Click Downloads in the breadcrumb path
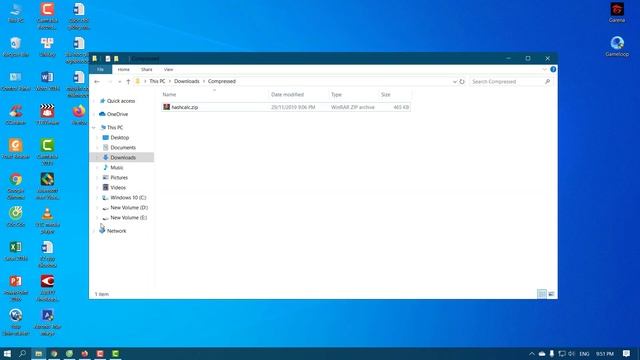The width and height of the screenshot is (640, 360). 187,82
